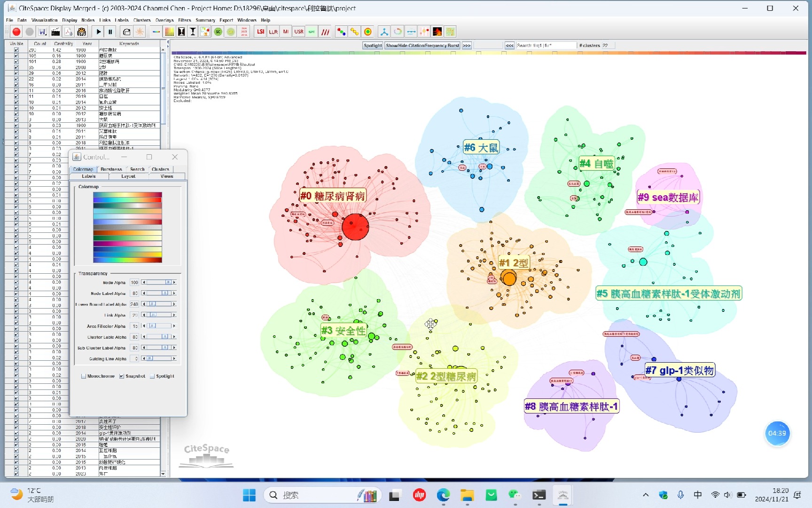This screenshot has width=812, height=508.
Task: Show hidden system tray icons chevron
Action: (x=646, y=495)
